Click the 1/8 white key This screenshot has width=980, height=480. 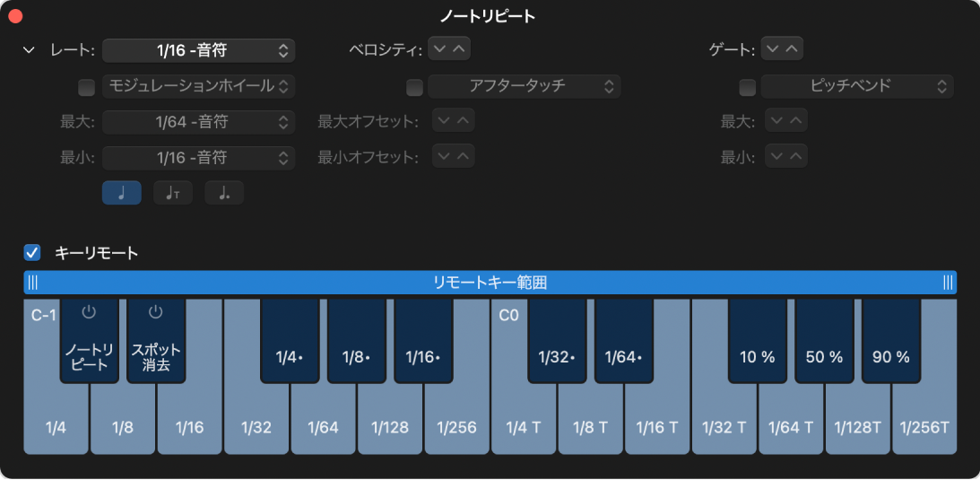point(123,427)
